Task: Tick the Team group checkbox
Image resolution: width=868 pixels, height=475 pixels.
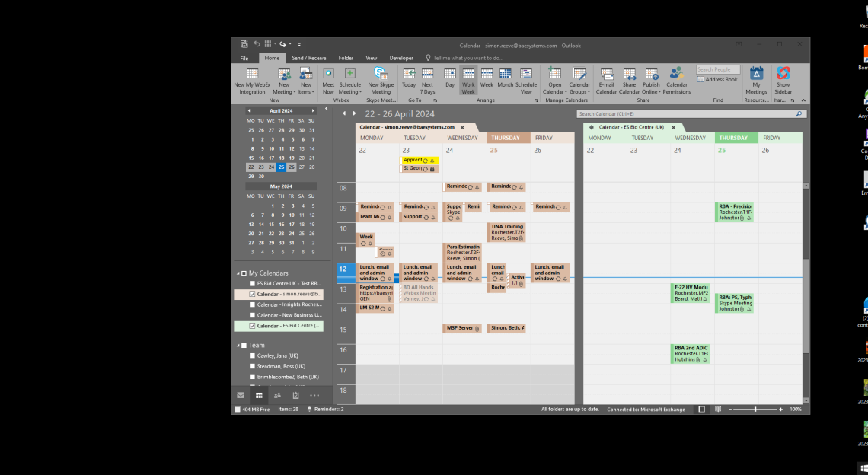Action: coord(244,346)
